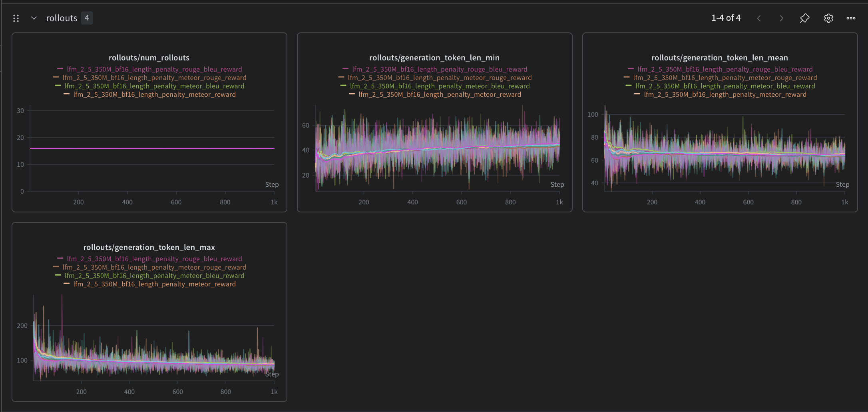Pin the rollouts section

804,18
